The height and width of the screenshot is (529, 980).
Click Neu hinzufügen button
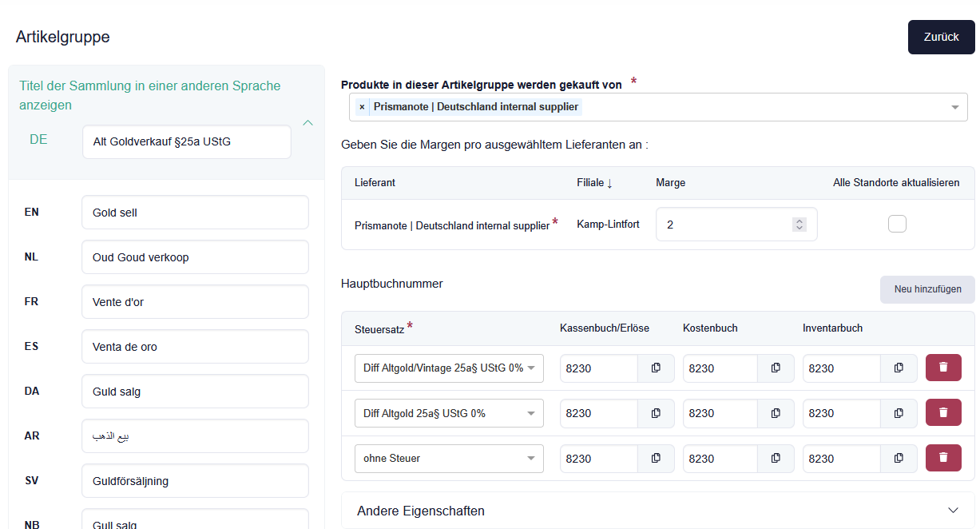coord(926,289)
